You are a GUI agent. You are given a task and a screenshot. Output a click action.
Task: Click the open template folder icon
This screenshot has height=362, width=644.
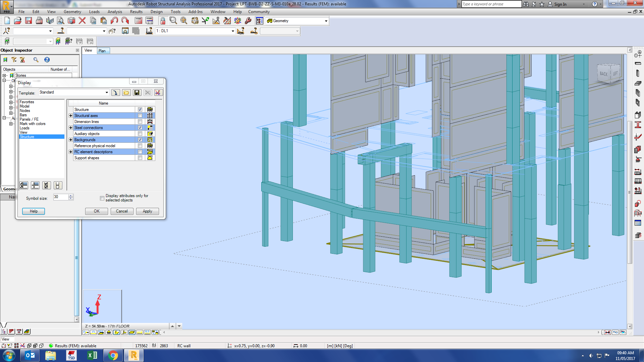[126, 93]
